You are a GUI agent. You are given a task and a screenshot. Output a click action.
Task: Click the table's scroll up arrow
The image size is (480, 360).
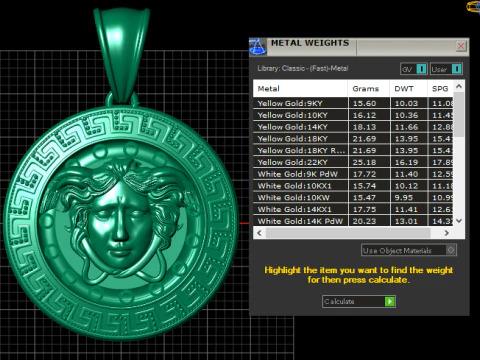coord(459,86)
